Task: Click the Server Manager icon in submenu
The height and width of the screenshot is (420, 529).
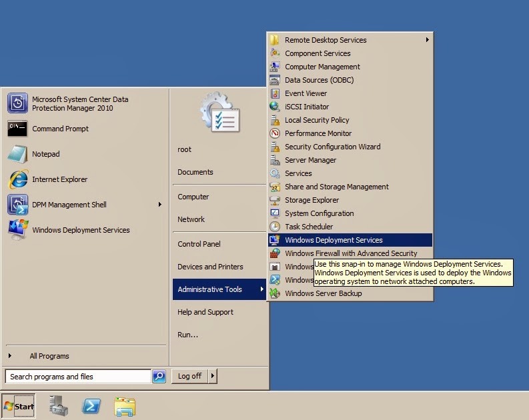Action: 275,160
